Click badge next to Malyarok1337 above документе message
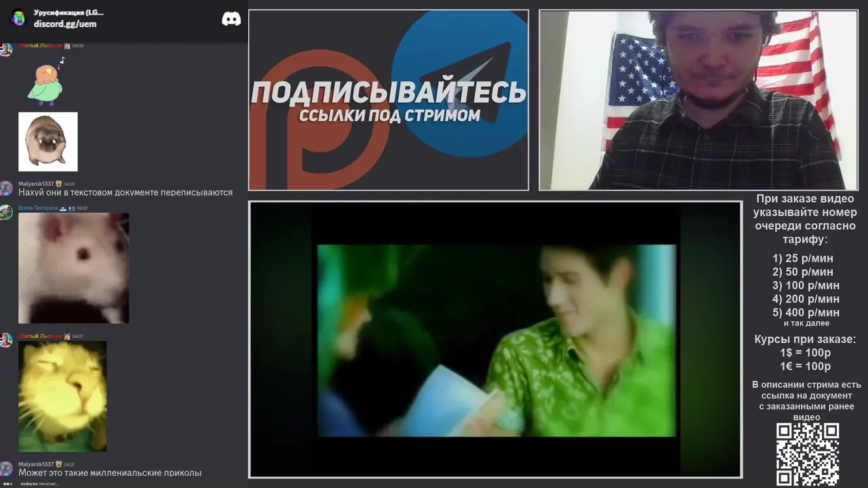The width and height of the screenshot is (868, 488). tap(59, 184)
